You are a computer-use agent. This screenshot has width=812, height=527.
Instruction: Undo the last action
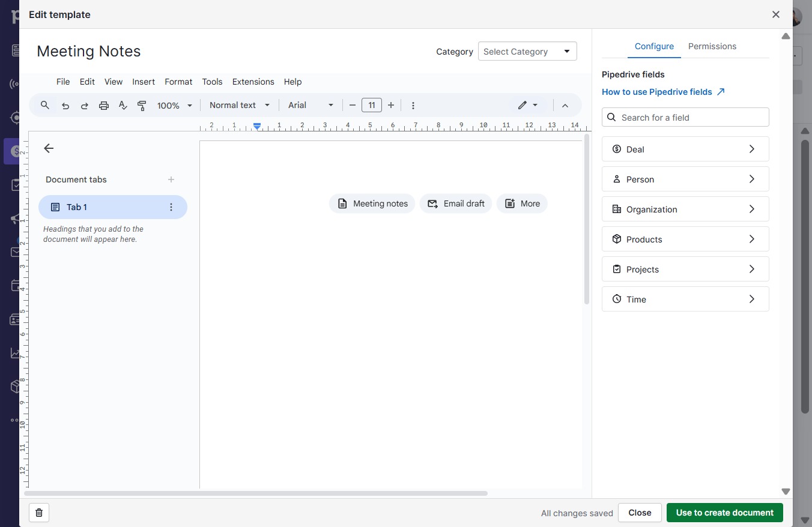click(65, 106)
